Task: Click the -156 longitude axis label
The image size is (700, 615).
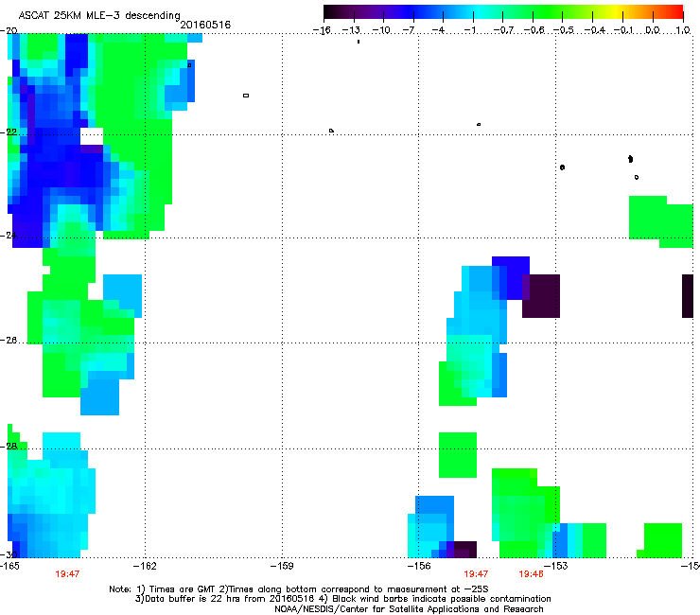Action: coord(419,566)
